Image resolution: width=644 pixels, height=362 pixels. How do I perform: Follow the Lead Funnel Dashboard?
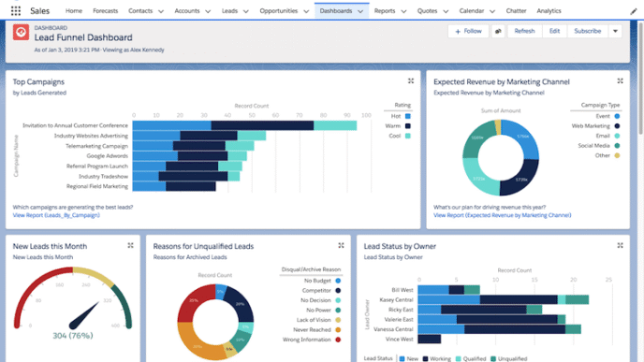[468, 31]
